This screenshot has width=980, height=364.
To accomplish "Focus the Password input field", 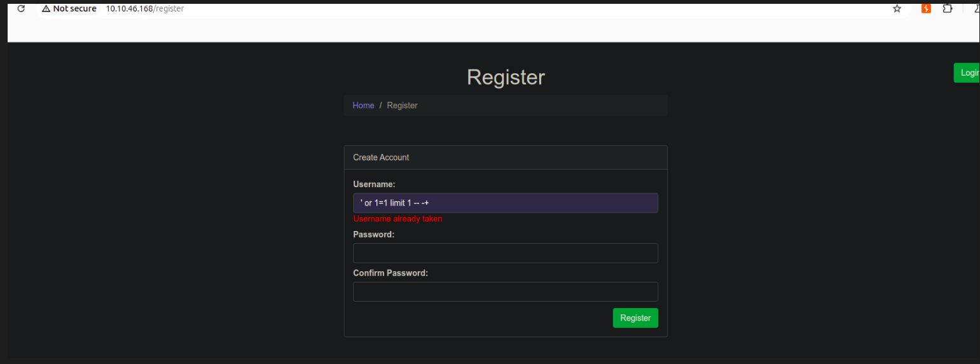I will pos(506,253).
